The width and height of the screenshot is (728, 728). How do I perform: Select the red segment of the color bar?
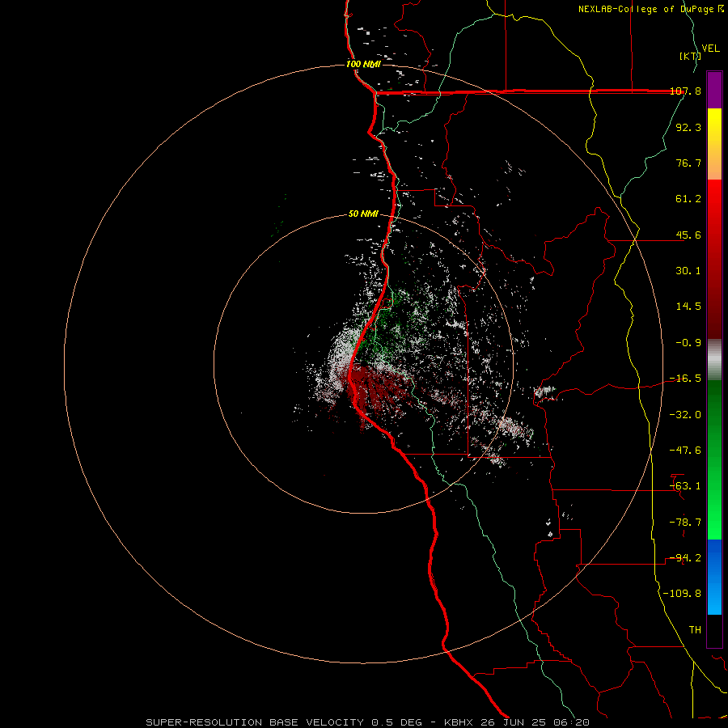point(714,259)
